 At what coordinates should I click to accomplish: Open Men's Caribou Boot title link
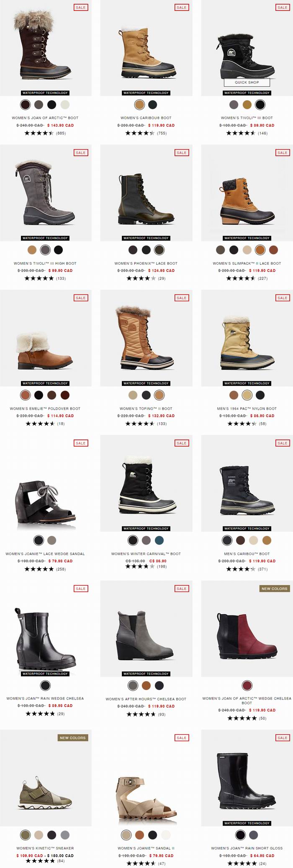click(x=247, y=554)
